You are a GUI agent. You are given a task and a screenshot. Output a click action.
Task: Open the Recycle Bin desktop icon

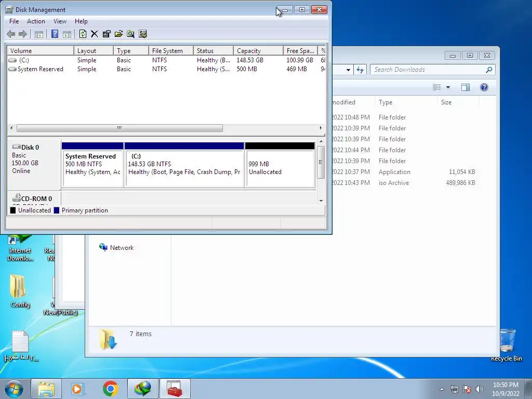click(507, 344)
